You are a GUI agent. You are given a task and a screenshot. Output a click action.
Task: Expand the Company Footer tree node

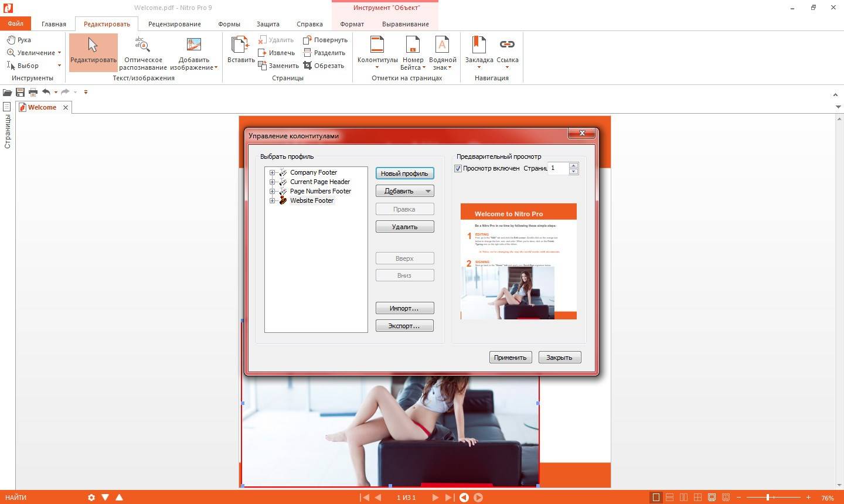tap(272, 172)
